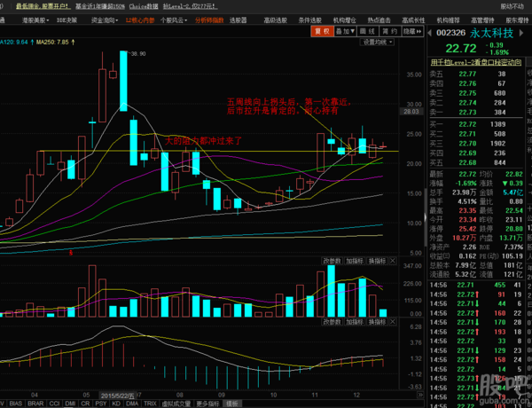Open the 条件选股 toolbar item
Image resolution: width=532 pixels, height=408 pixels.
pos(309,18)
